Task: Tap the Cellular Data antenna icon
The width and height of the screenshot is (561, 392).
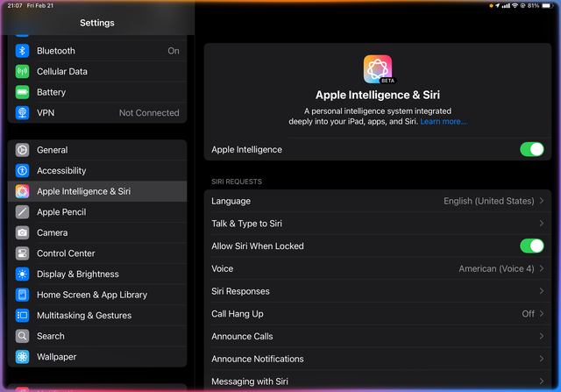Action: 22,72
